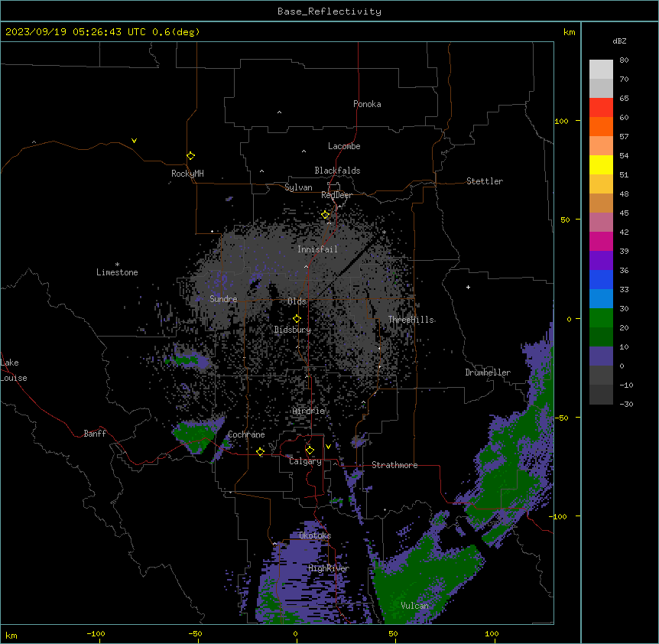This screenshot has height=644, width=659.
Task: Click the Okotoks town label
Action: 315,535
